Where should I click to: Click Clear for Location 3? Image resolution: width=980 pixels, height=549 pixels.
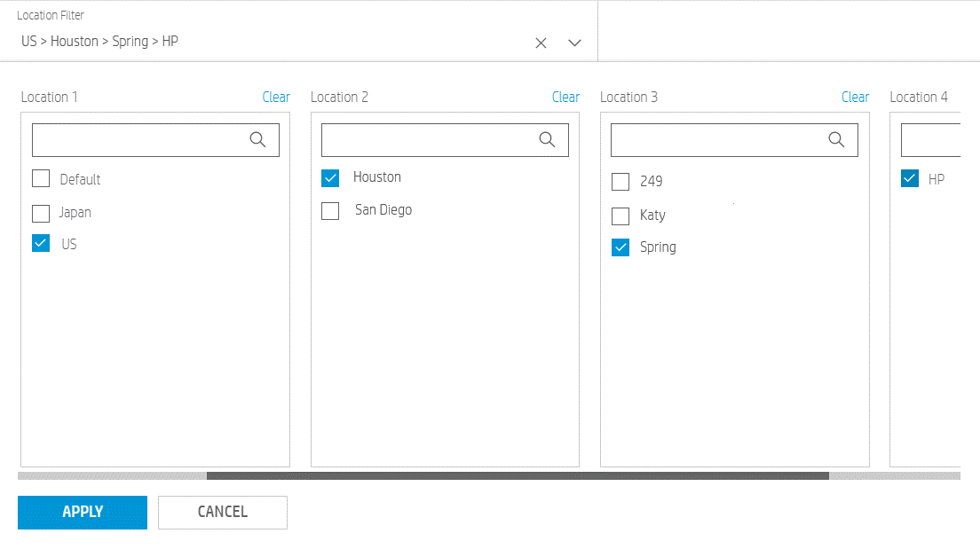(x=855, y=97)
